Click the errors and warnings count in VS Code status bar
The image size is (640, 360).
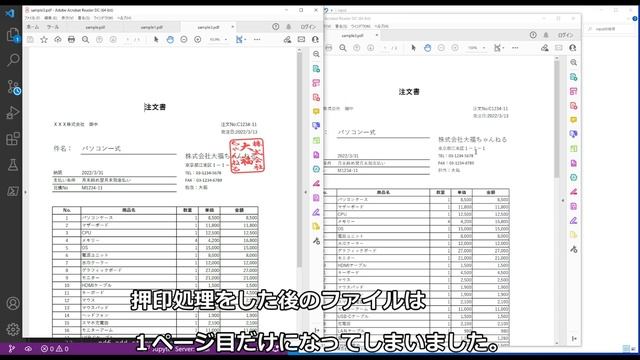pyautogui.click(x=55, y=349)
